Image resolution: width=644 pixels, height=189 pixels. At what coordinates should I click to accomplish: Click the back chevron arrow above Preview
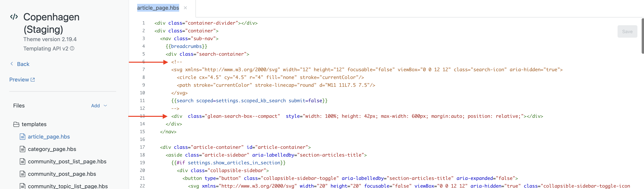point(11,64)
